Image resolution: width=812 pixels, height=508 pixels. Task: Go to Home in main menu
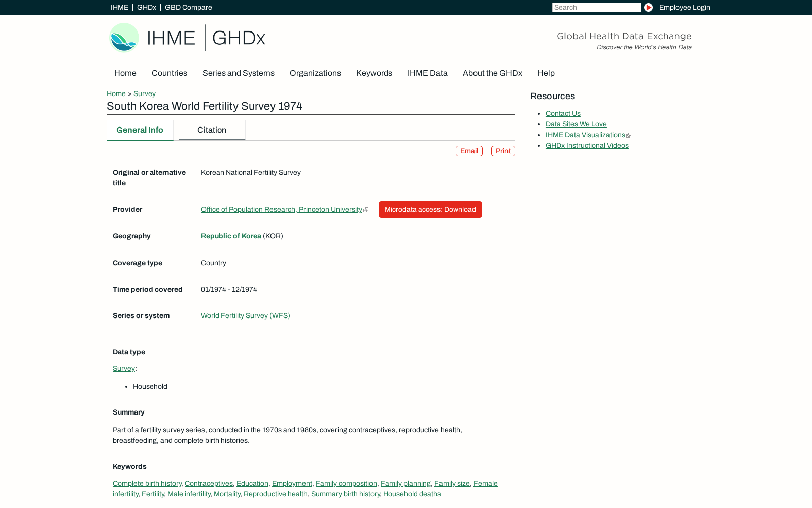click(125, 73)
